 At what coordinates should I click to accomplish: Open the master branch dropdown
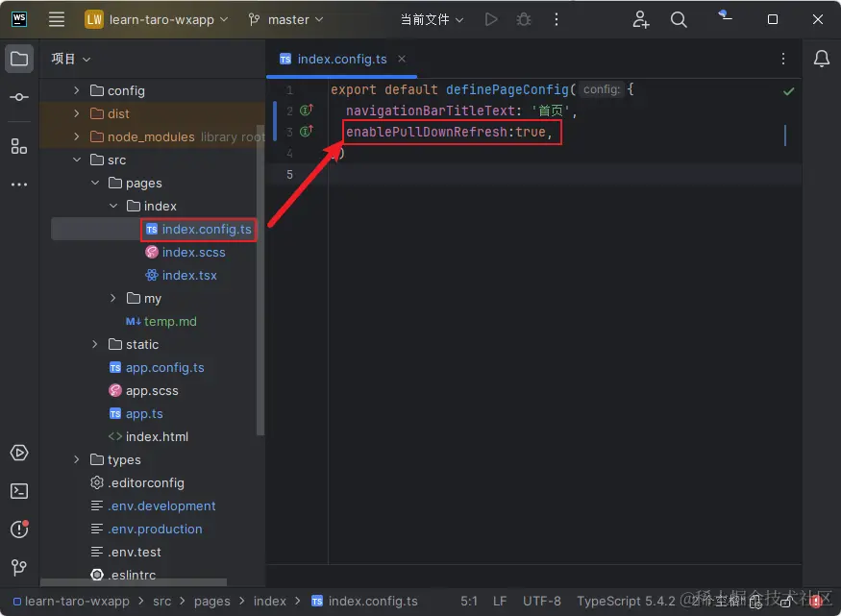285,19
